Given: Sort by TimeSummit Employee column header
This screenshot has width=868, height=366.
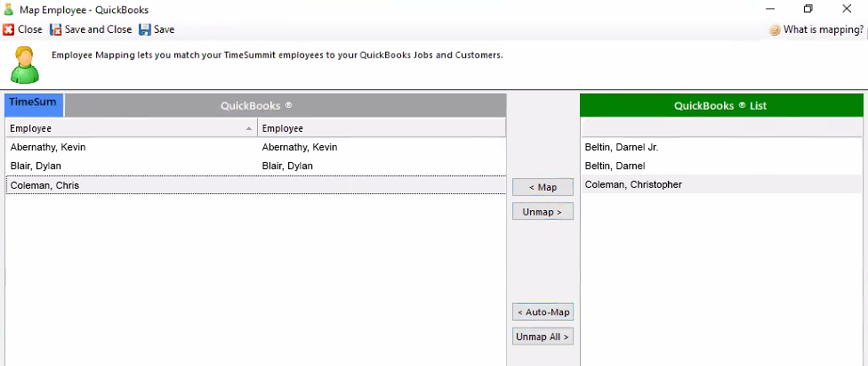Looking at the screenshot, I should (132, 128).
